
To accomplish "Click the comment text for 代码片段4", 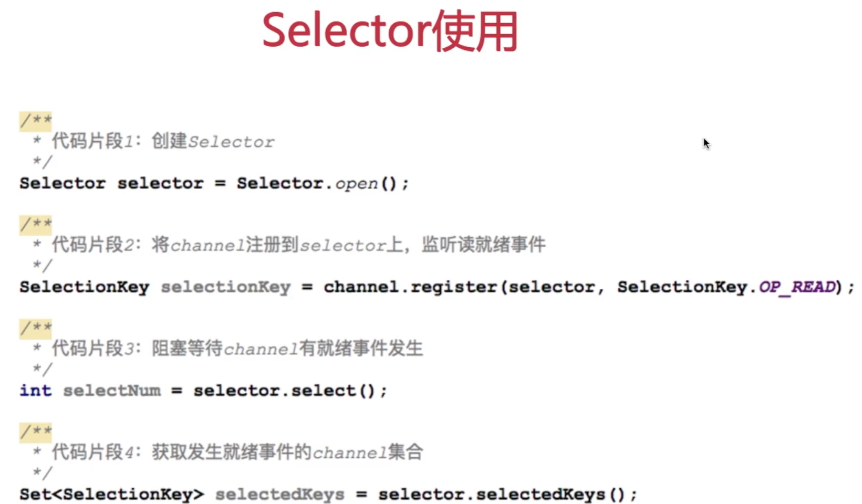I will pos(237,453).
